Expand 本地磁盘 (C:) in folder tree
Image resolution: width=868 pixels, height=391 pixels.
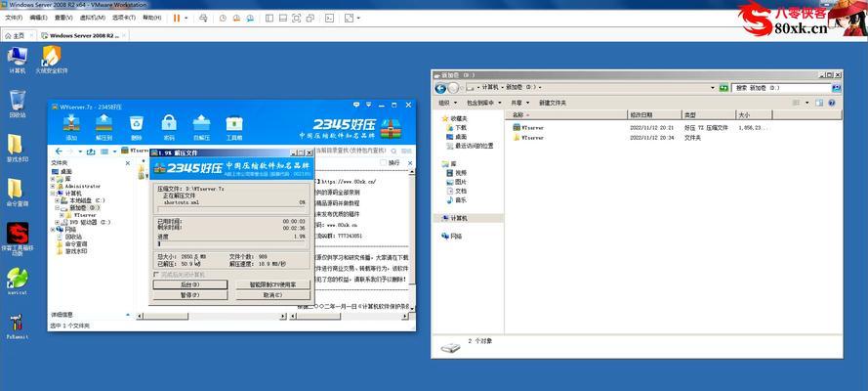click(57, 200)
